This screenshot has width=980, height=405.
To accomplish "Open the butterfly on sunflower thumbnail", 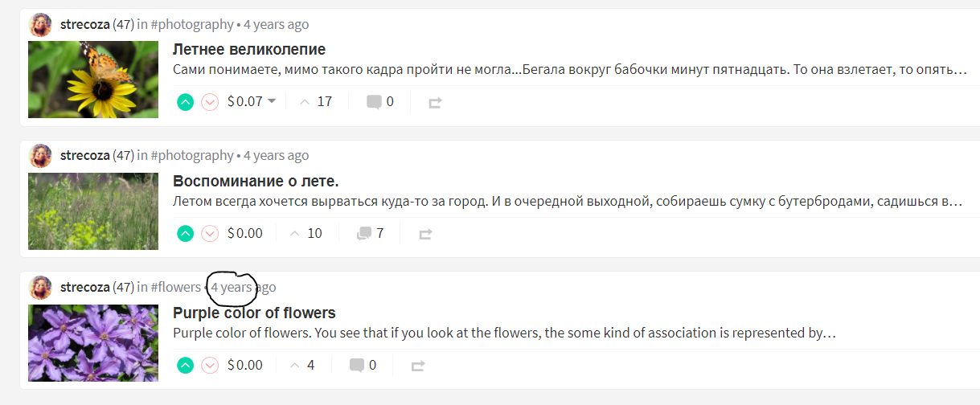I will (93, 80).
